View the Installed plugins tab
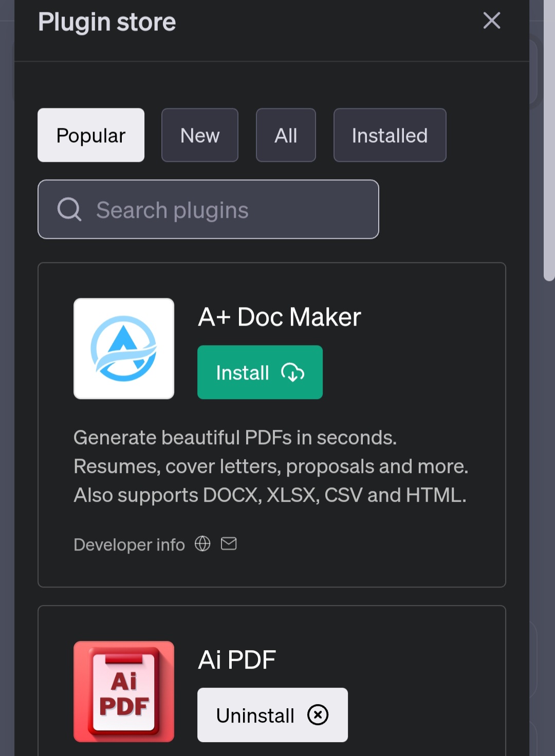Viewport: 555px width, 756px height. click(390, 135)
